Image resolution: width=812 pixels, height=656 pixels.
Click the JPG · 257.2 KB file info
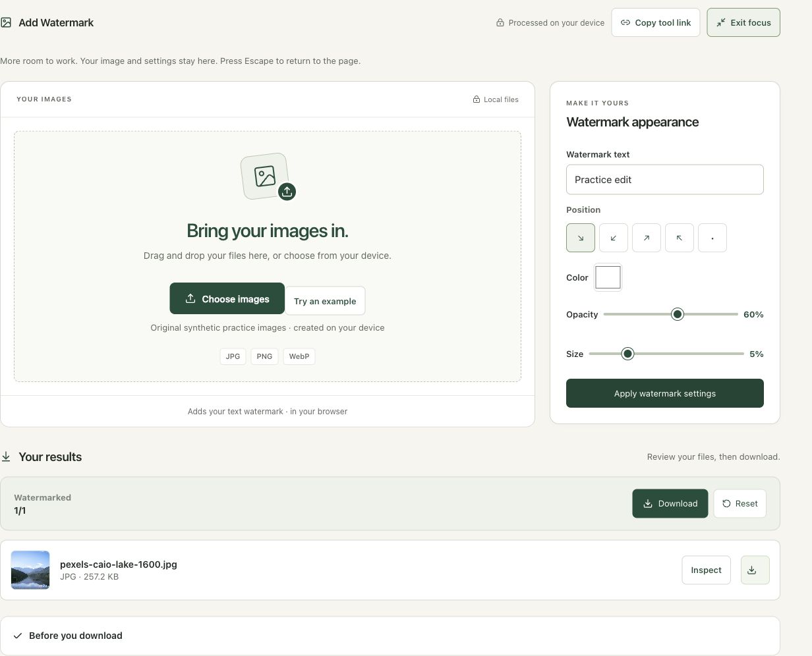[90, 576]
